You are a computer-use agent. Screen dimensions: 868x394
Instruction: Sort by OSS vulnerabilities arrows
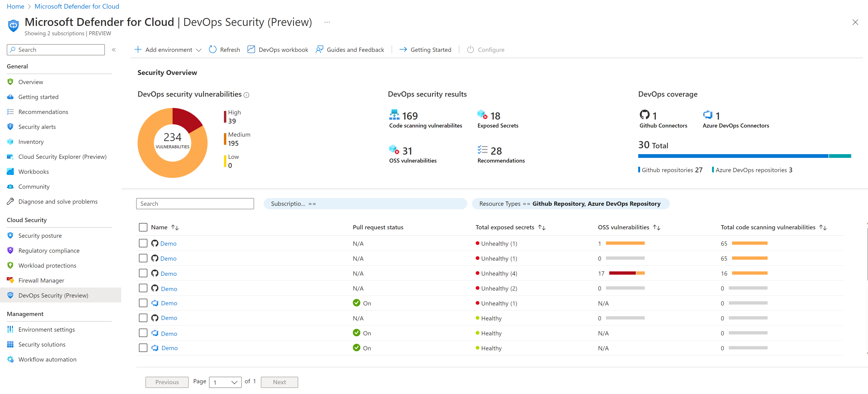click(x=657, y=227)
